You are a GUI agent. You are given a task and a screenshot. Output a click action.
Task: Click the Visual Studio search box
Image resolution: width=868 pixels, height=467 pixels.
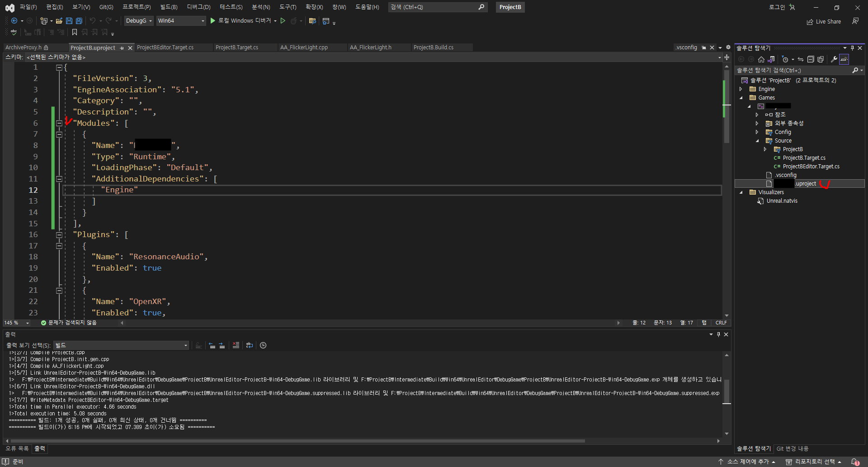(x=438, y=7)
